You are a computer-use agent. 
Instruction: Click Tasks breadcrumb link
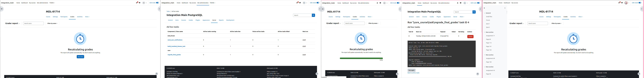168,11
